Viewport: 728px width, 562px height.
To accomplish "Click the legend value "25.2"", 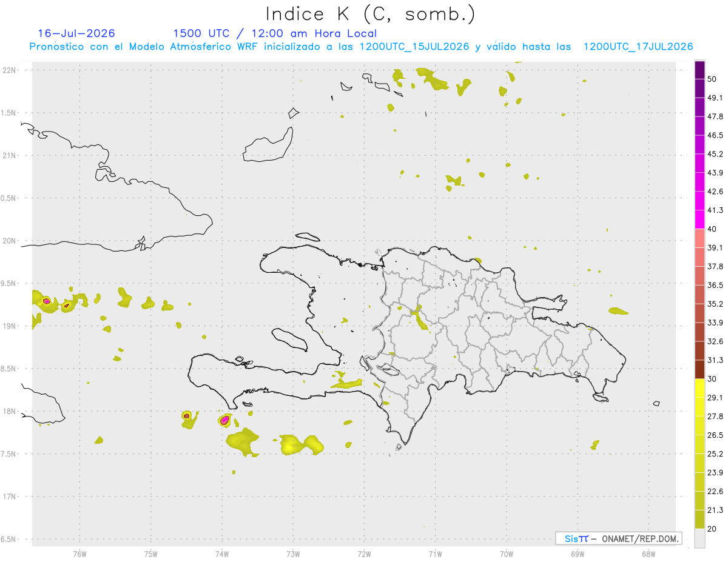I will pos(715,454).
